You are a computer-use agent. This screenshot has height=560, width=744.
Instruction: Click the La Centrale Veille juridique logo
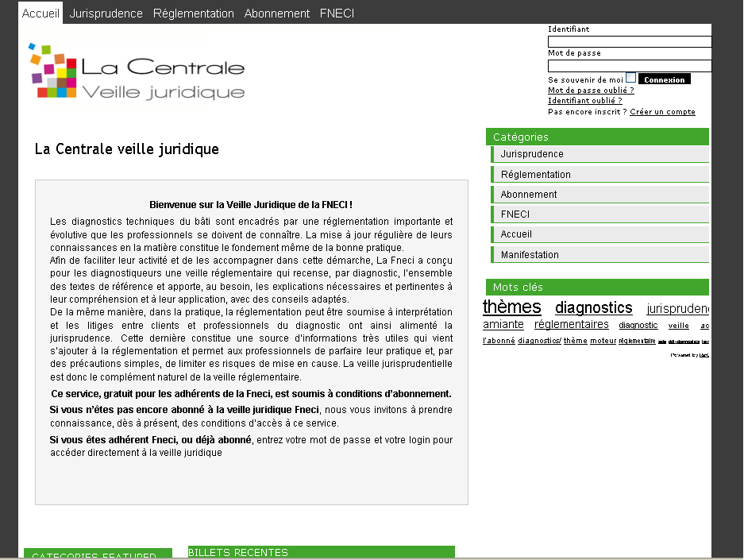click(137, 73)
